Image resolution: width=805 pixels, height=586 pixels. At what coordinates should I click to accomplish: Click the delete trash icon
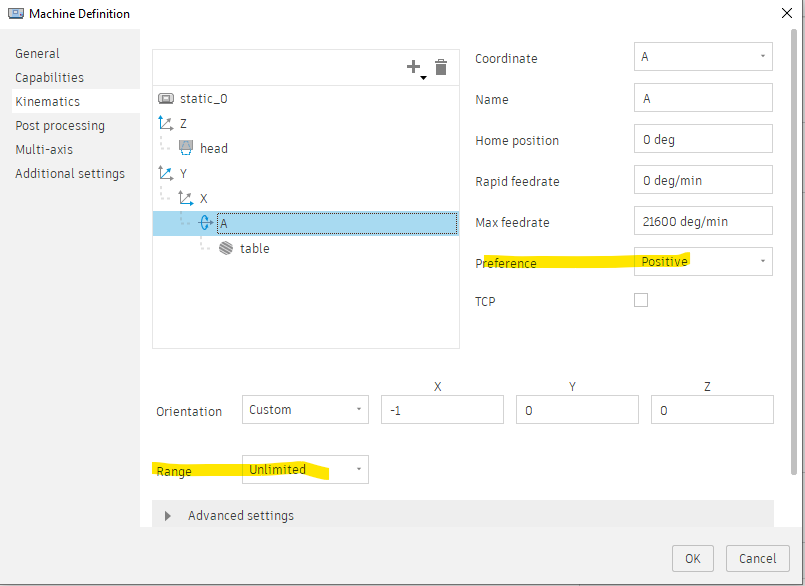coord(441,67)
